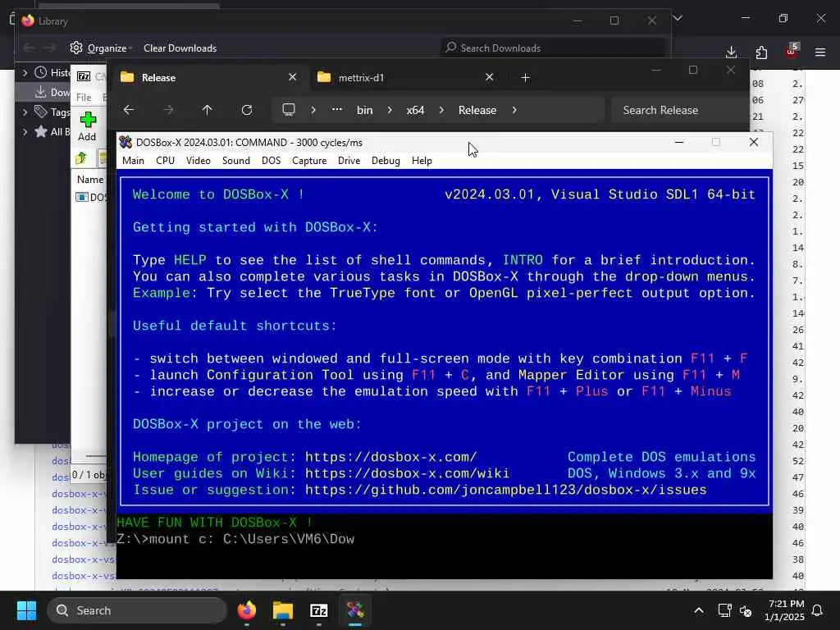Click the uBlock extension icon with badge

[792, 51]
